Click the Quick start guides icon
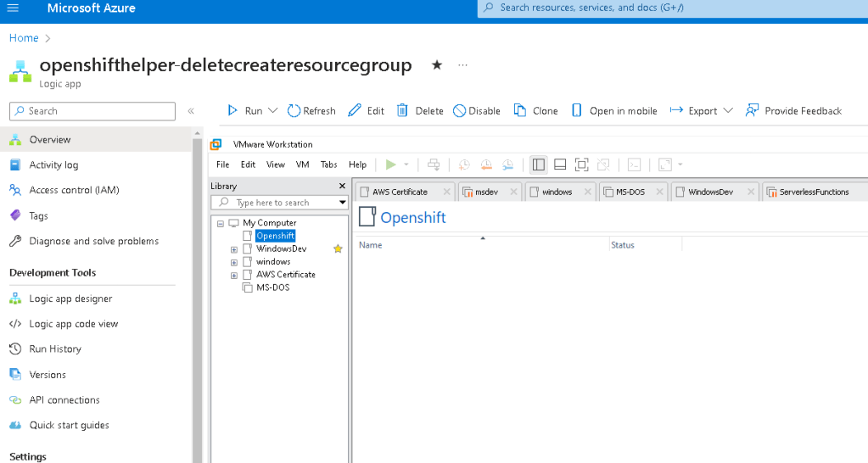The image size is (868, 463). [x=15, y=425]
